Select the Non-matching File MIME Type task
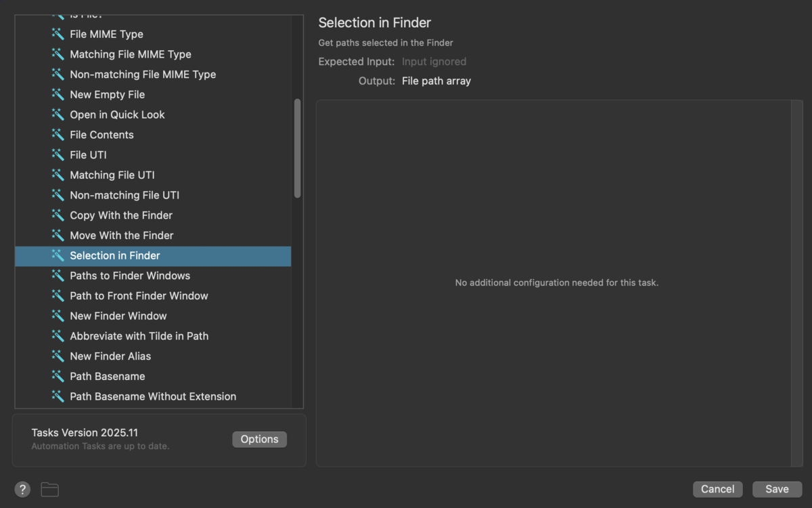 153,75
